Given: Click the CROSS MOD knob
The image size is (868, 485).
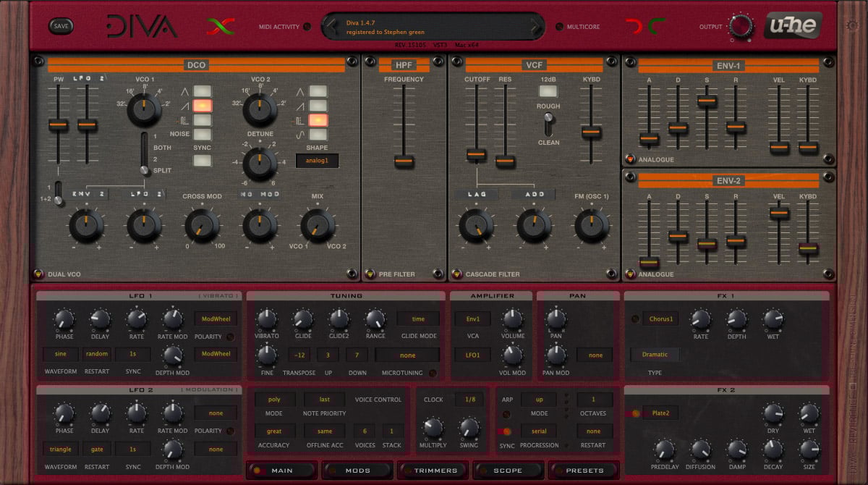Looking at the screenshot, I should tap(202, 226).
